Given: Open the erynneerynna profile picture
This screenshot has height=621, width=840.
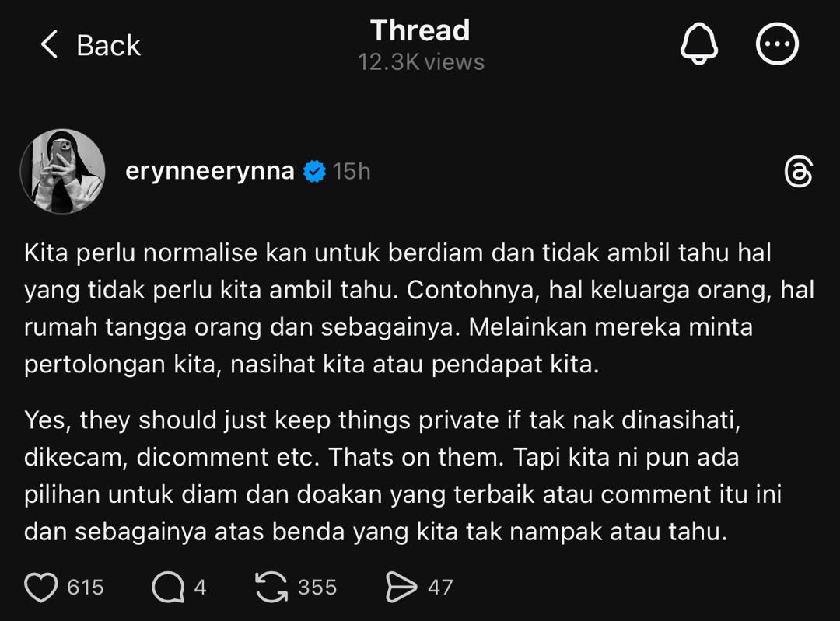Looking at the screenshot, I should (x=63, y=171).
